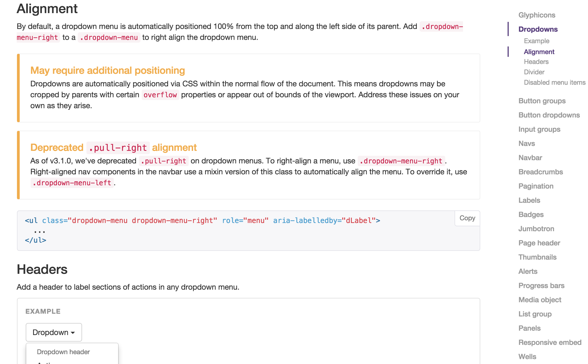Open List group sidebar link
The height and width of the screenshot is (364, 588).
535,314
